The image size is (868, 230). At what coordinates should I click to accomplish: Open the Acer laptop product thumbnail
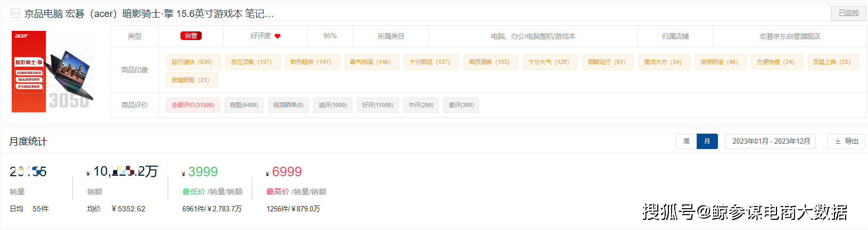click(52, 71)
